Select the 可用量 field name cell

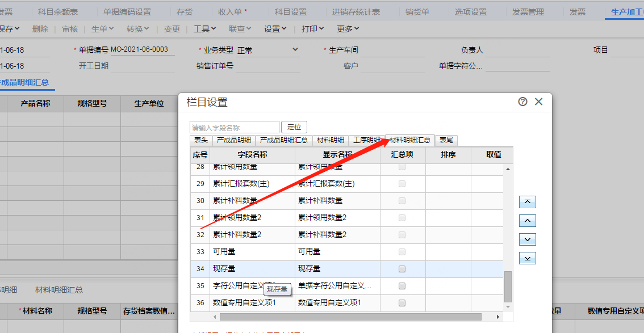[x=252, y=252]
